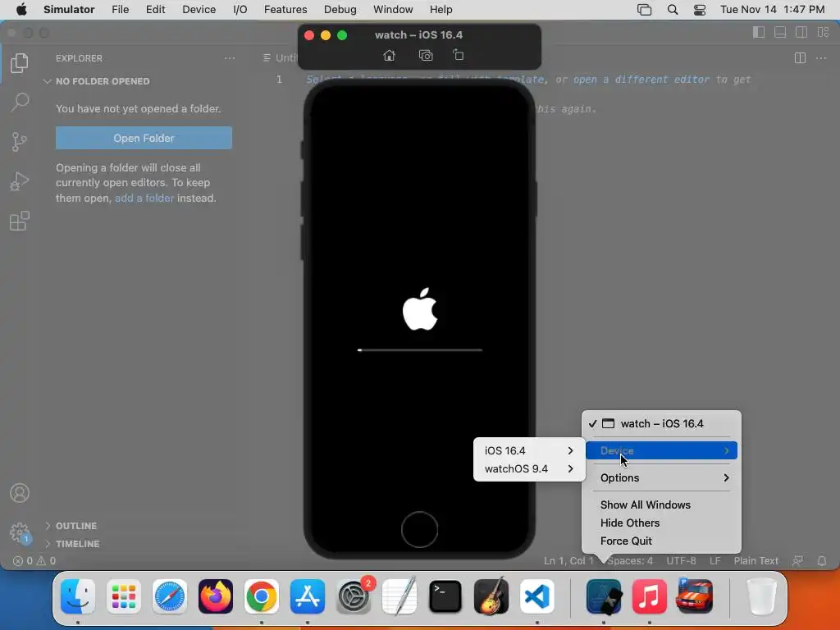
Task: Choose Force Quit
Action: coord(626,541)
